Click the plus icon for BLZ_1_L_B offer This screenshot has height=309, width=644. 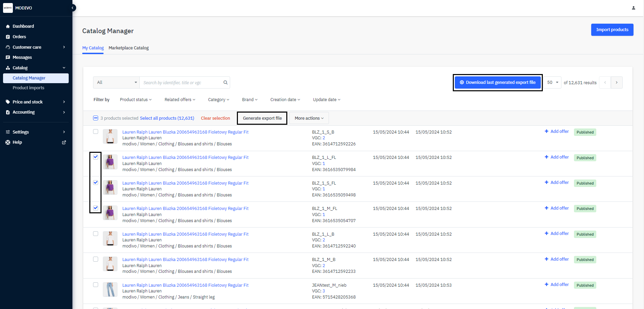point(547,234)
